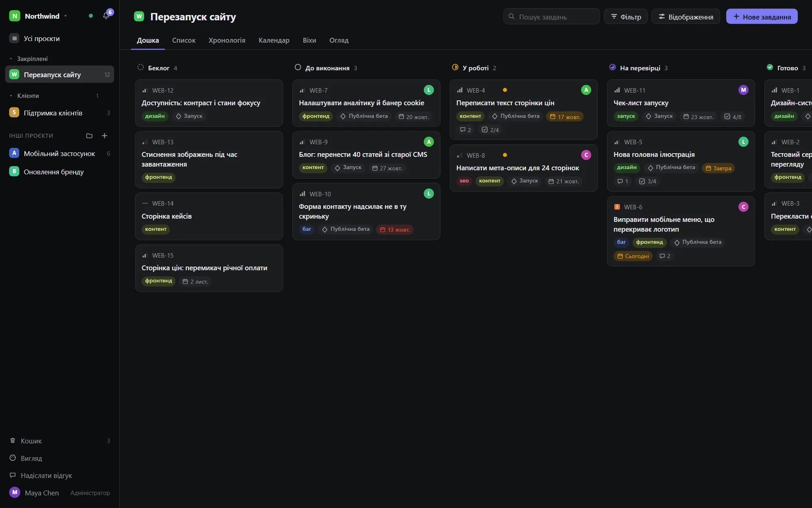
Task: Click the Пошук завдань search field
Action: [551, 17]
